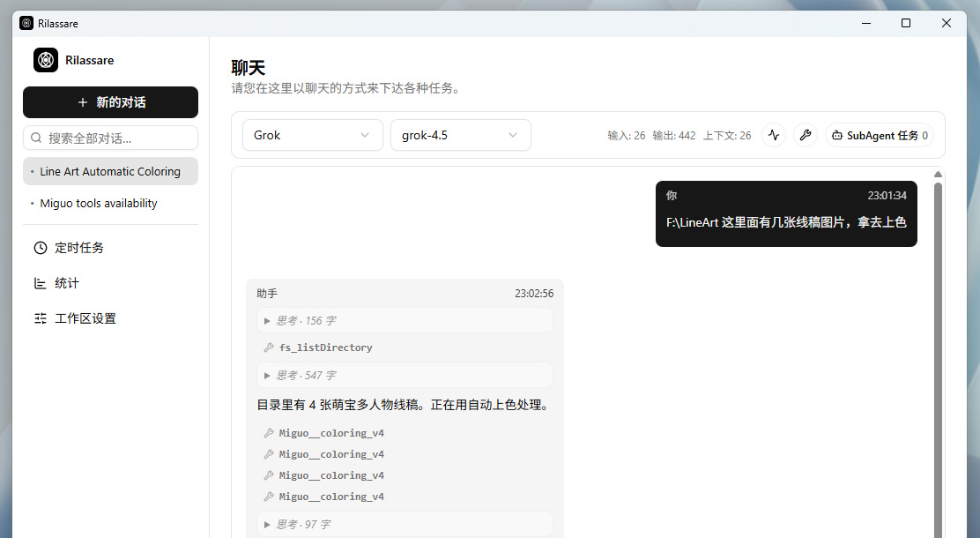Focus the 搜索全部对话 search field
Viewport: 980px width, 538px height.
click(x=111, y=138)
